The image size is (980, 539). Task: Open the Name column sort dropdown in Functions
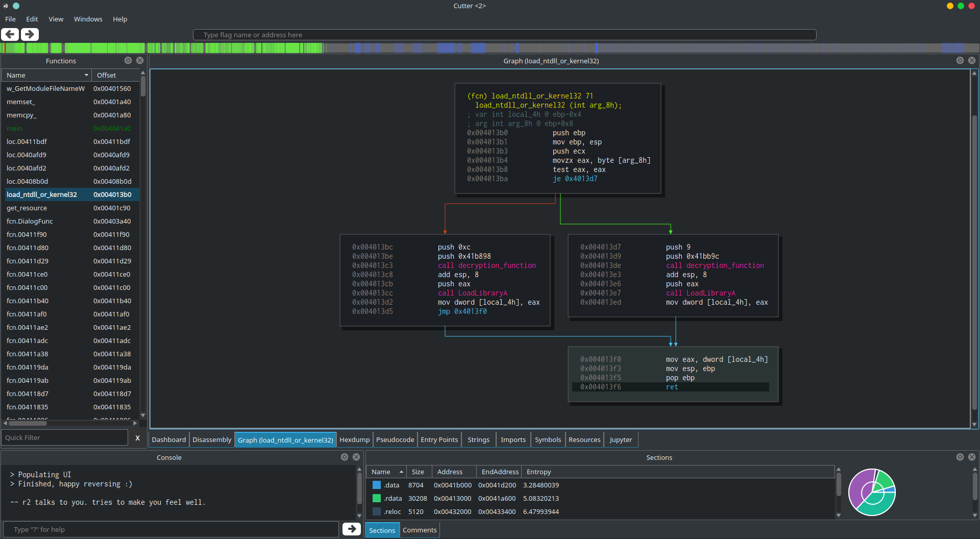86,75
